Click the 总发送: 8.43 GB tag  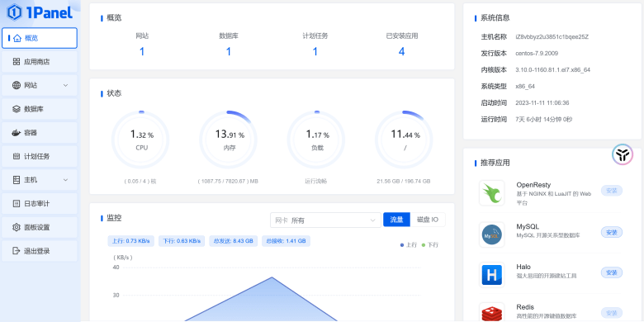click(x=233, y=241)
